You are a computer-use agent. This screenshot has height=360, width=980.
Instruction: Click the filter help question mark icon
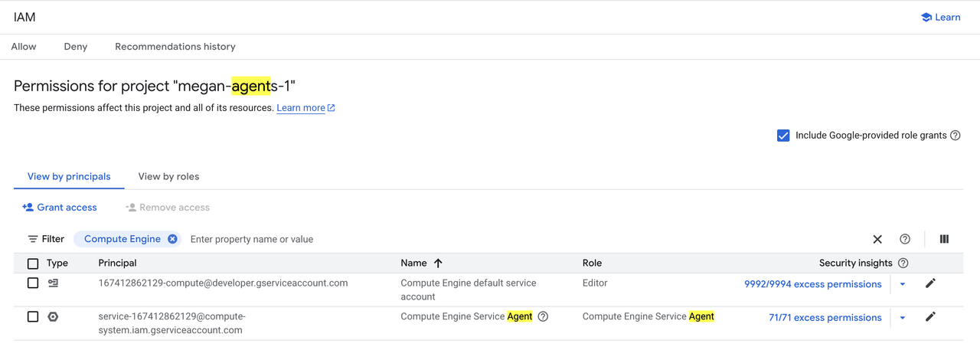[905, 239]
